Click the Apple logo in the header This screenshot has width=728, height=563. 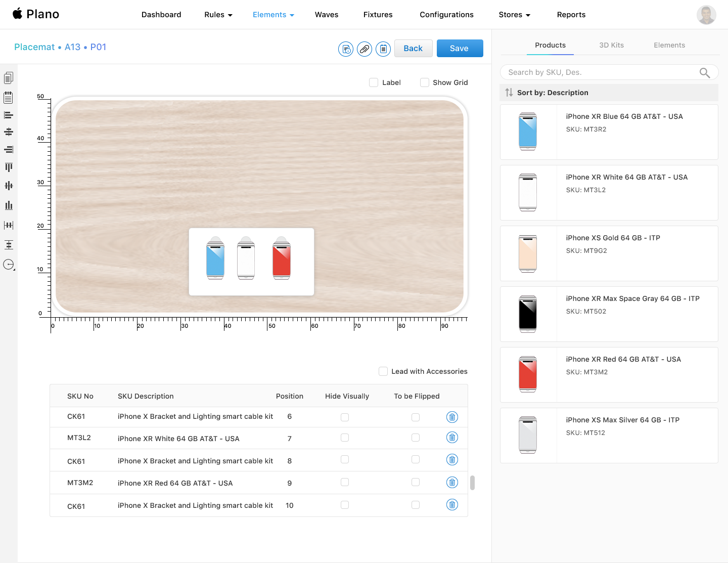18,13
